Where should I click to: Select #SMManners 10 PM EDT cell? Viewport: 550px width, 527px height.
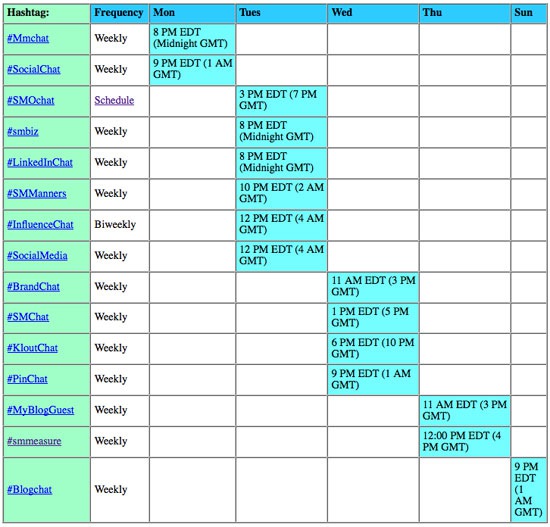click(x=282, y=194)
